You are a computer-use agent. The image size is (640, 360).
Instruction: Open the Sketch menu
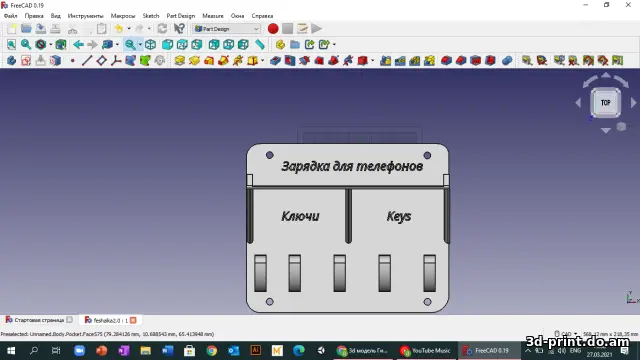[151, 16]
